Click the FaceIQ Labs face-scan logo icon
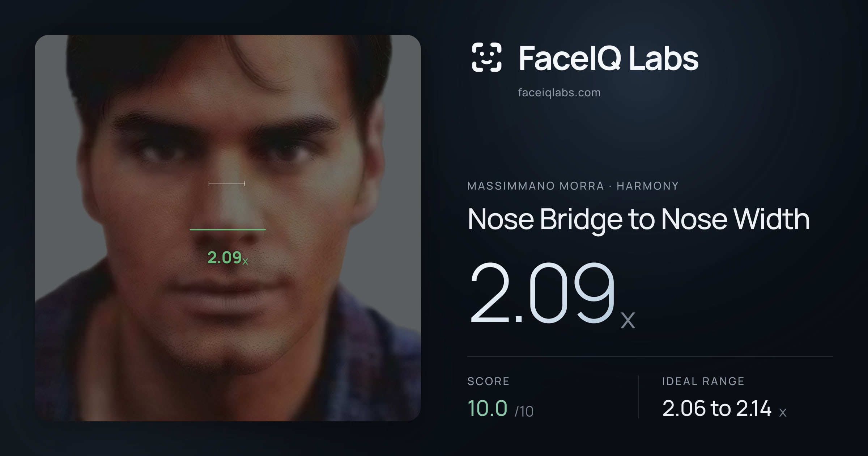This screenshot has width=868, height=456. click(x=487, y=57)
